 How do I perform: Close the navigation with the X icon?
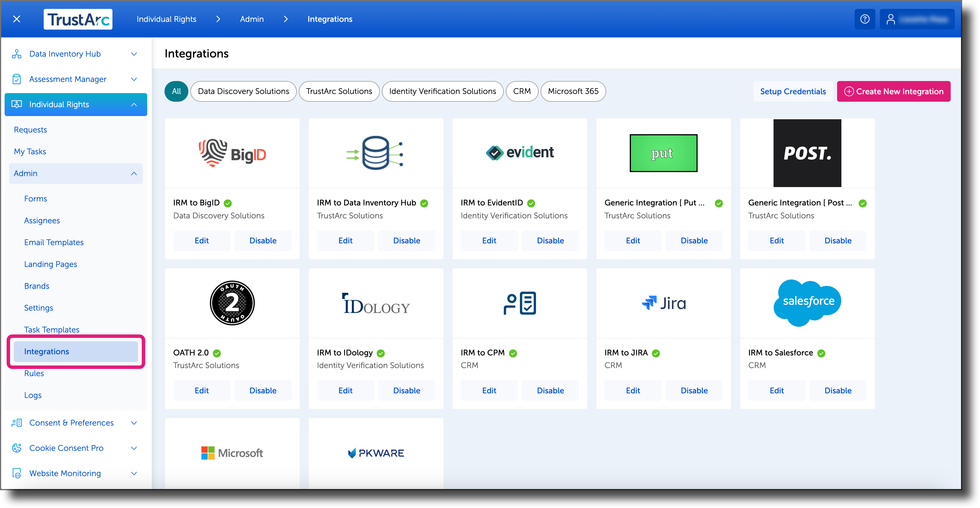pyautogui.click(x=17, y=19)
